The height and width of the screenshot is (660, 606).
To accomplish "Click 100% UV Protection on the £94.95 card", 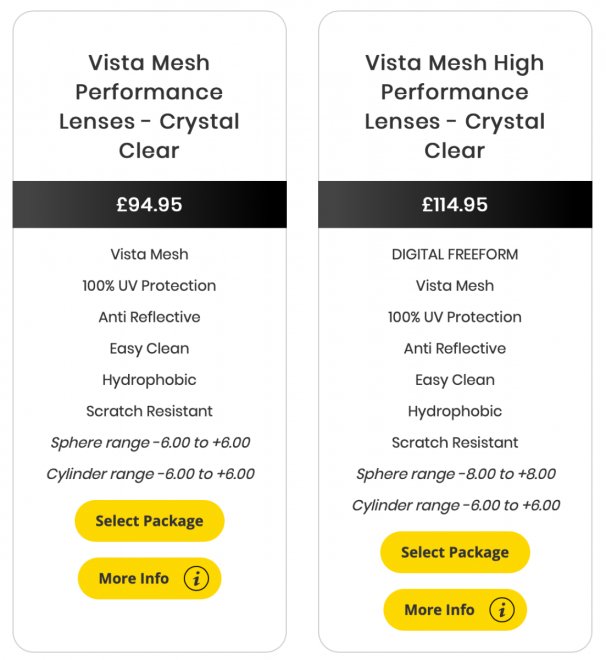I will coord(149,285).
